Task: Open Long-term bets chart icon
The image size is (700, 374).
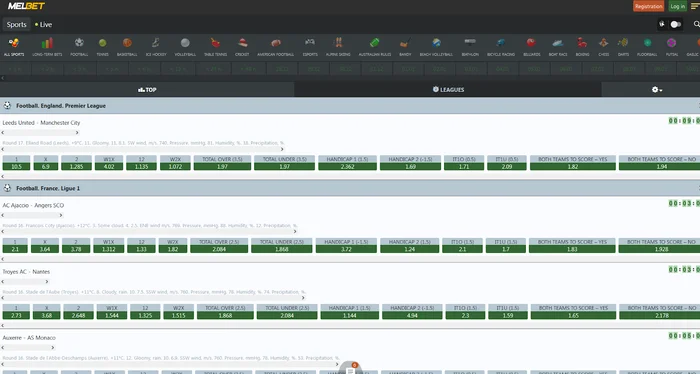Action: 47,46
